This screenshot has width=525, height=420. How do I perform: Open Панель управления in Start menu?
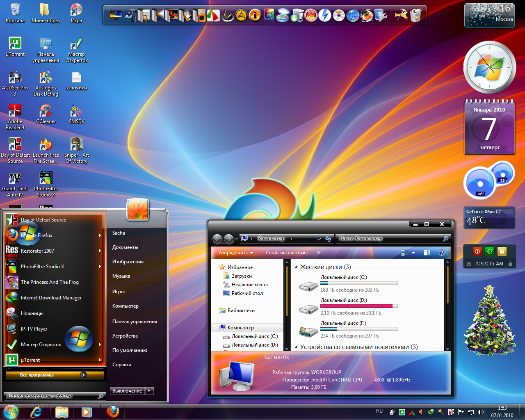[x=135, y=322]
